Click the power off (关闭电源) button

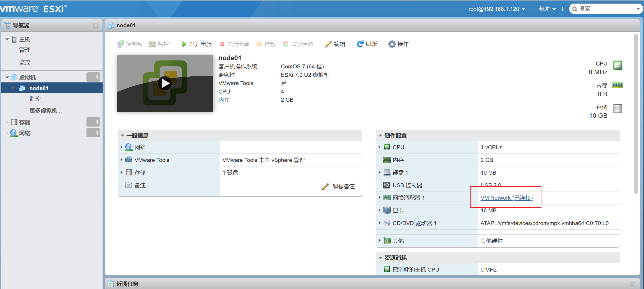click(x=234, y=44)
